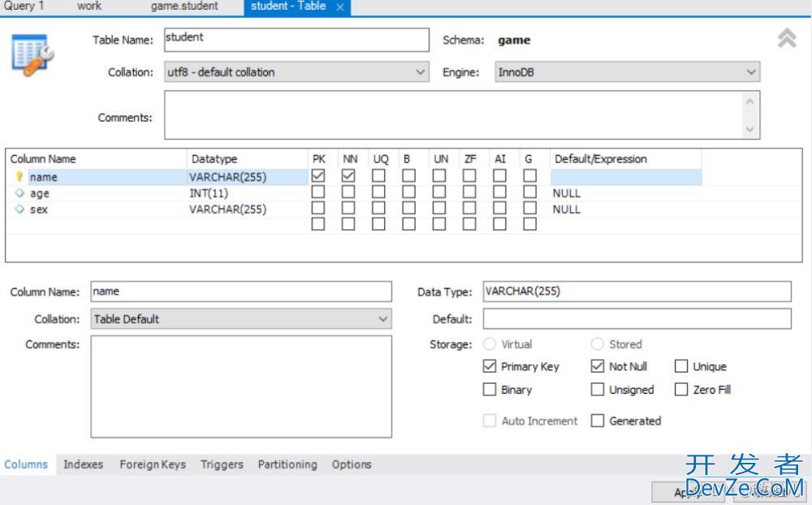Screen dimensions: 812x505
Task: Open the Triggers tab
Action: [x=222, y=464]
